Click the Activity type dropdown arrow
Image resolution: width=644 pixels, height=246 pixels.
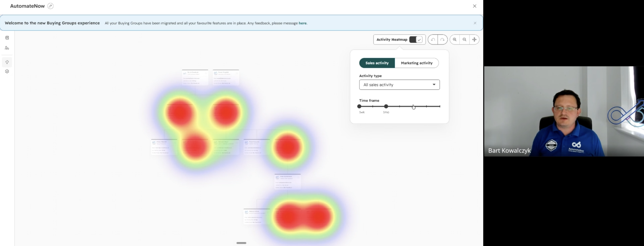tap(434, 85)
